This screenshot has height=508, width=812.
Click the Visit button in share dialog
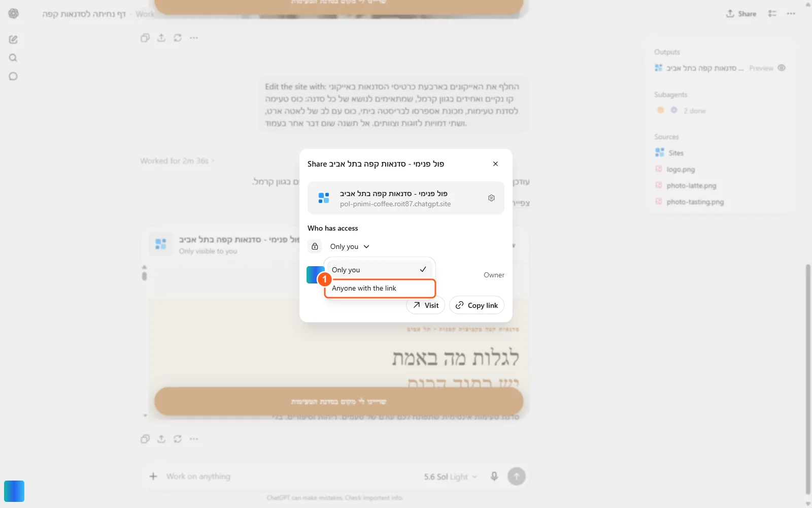pyautogui.click(x=426, y=305)
